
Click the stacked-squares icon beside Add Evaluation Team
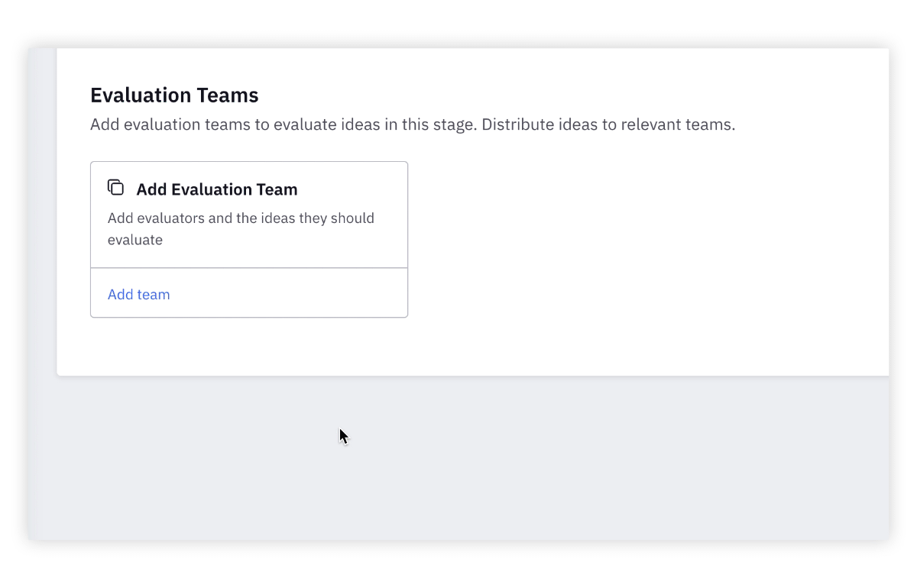115,187
